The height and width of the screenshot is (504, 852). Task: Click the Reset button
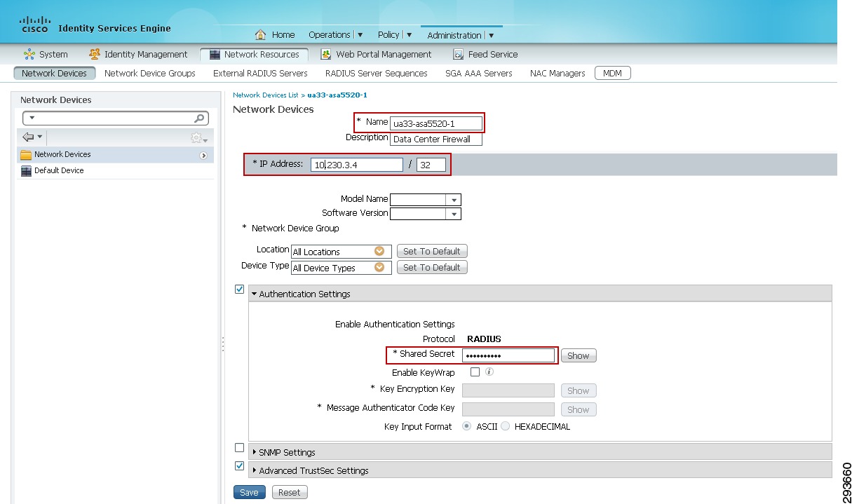tap(290, 492)
